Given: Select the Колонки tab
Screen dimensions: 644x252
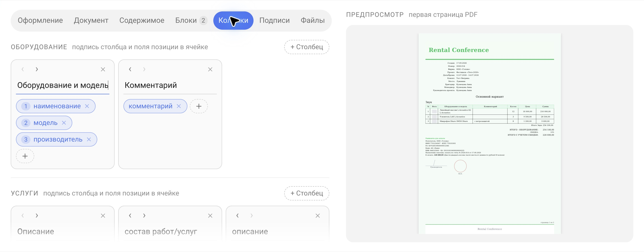Looking at the screenshot, I should (233, 20).
